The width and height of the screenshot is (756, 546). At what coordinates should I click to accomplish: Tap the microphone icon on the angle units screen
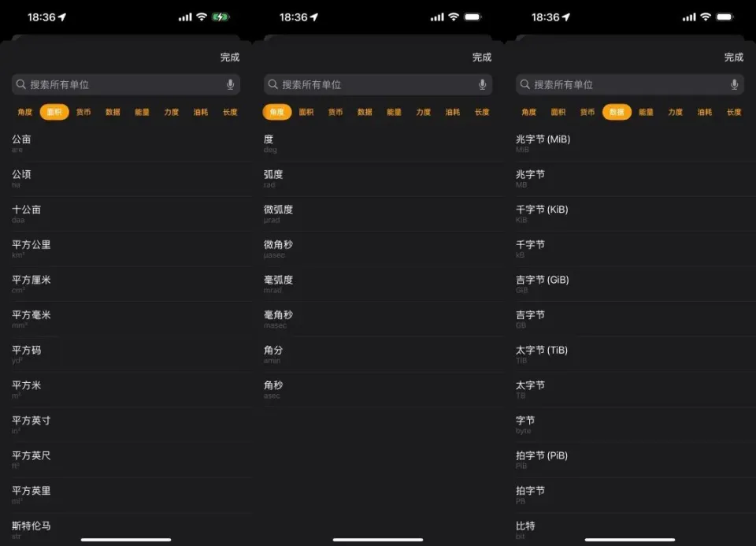[482, 84]
